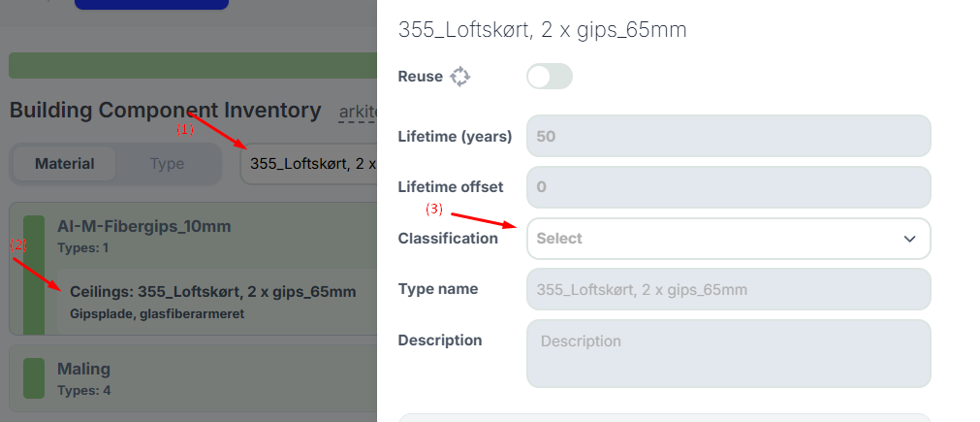Image resolution: width=980 pixels, height=422 pixels.
Task: Open the Classification Select dropdown
Action: tap(728, 239)
